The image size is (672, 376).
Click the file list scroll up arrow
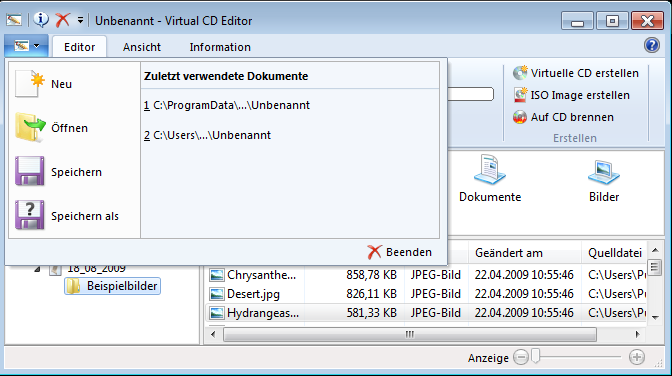pos(655,250)
